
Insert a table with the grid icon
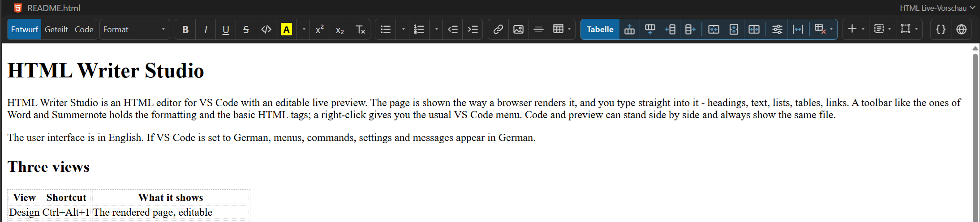pos(558,30)
